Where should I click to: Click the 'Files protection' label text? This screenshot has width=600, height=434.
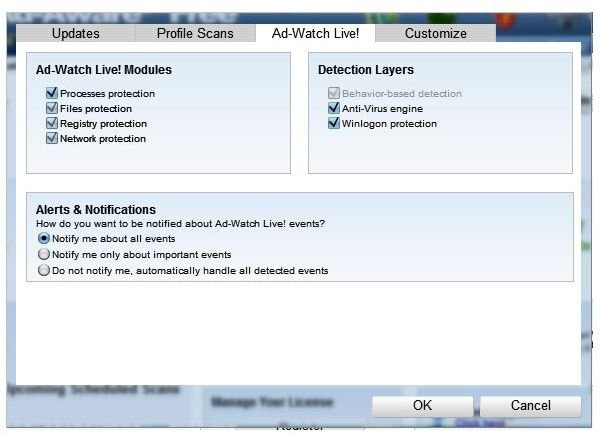point(96,109)
